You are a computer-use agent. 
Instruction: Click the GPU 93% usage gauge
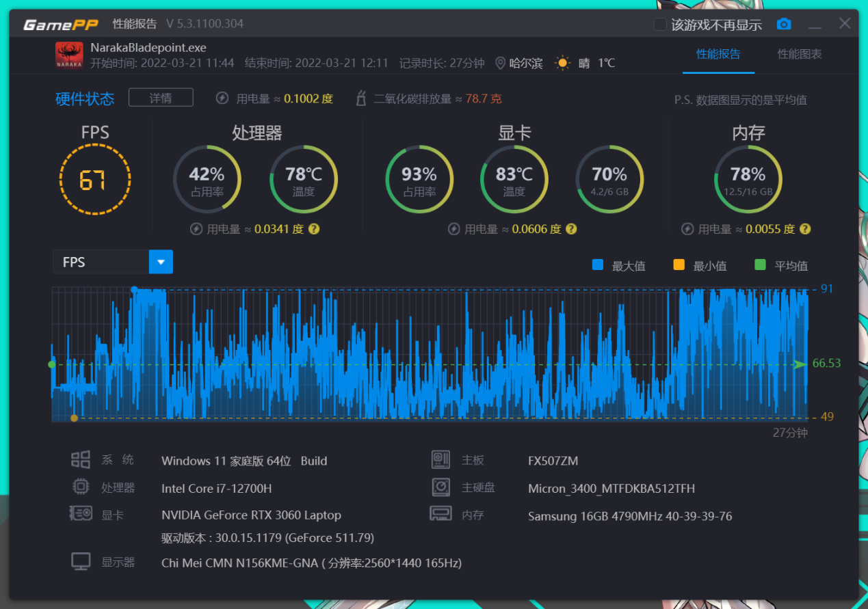(x=419, y=179)
